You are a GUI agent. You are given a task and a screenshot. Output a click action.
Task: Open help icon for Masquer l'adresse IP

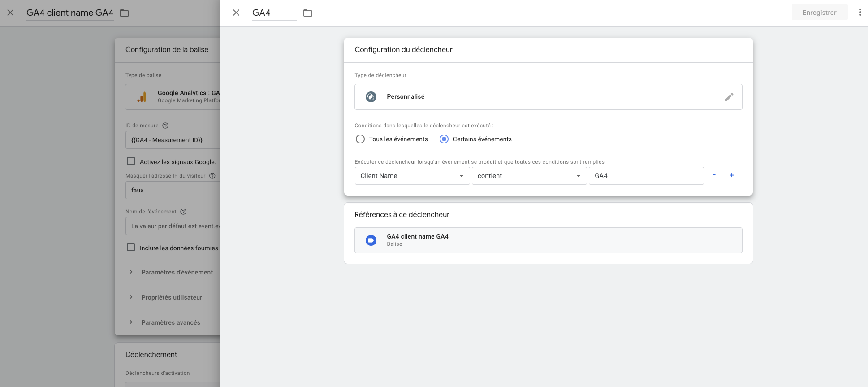click(212, 176)
